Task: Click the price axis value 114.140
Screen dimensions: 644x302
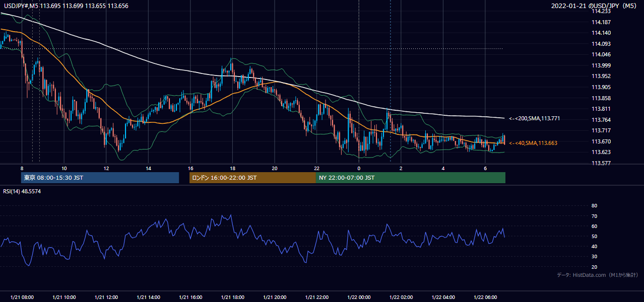Action: [x=601, y=33]
